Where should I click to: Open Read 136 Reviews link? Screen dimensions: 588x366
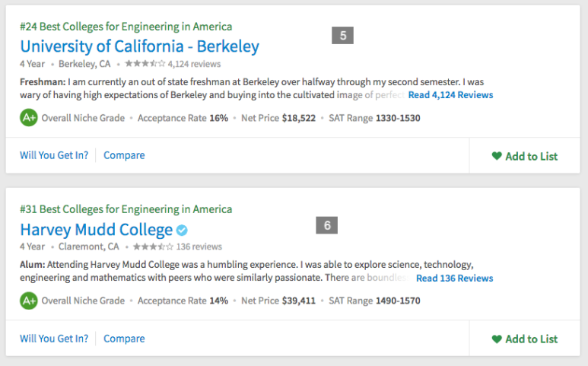454,278
